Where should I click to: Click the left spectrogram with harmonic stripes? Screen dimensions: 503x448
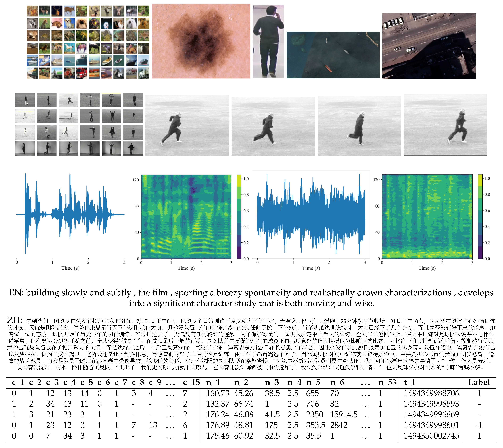point(186,217)
